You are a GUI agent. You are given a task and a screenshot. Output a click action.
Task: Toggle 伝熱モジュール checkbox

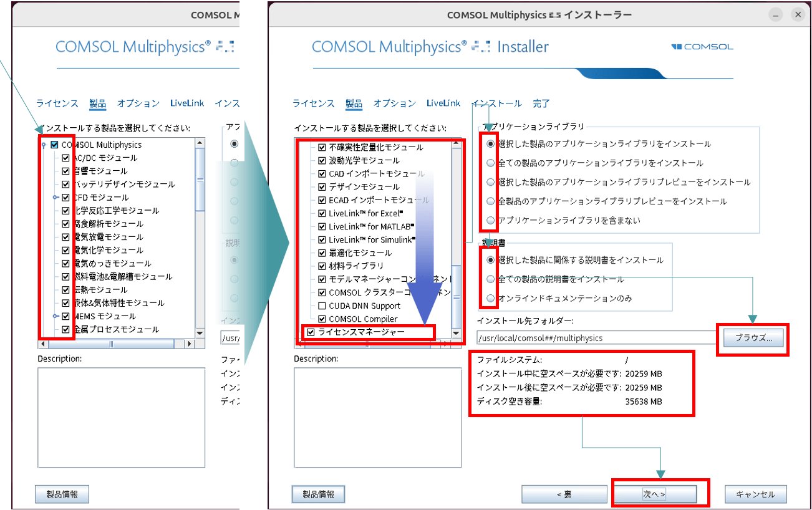(x=65, y=289)
